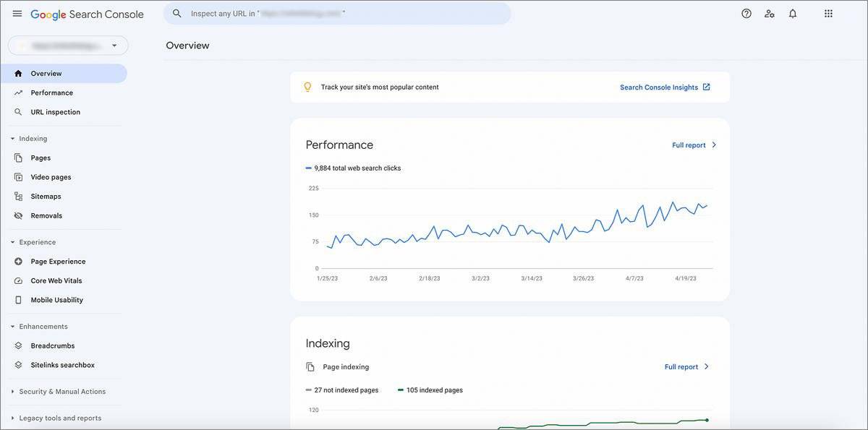Collapse the Indexing sidebar section
The image size is (868, 430).
coord(12,139)
